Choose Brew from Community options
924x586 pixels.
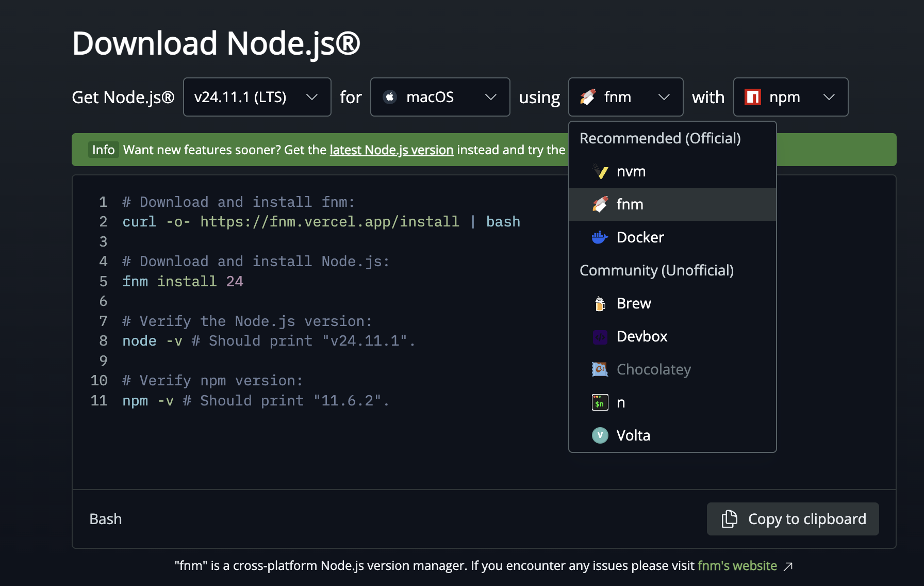click(x=672, y=303)
